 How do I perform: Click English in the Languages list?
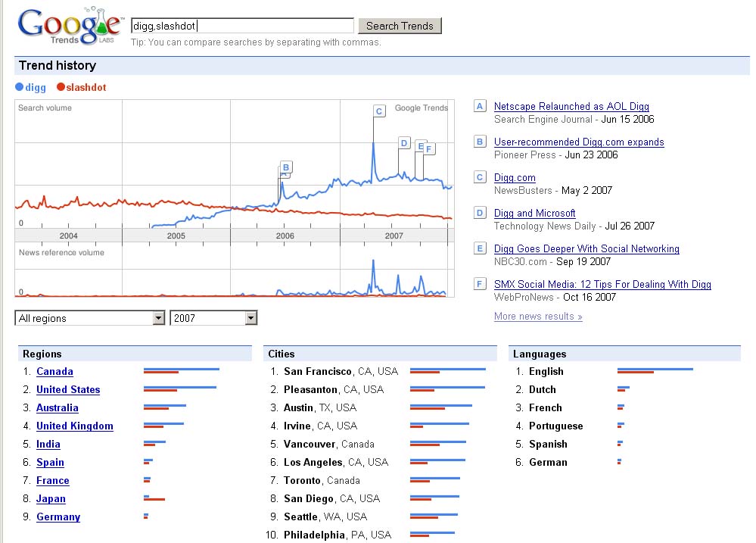coord(546,371)
